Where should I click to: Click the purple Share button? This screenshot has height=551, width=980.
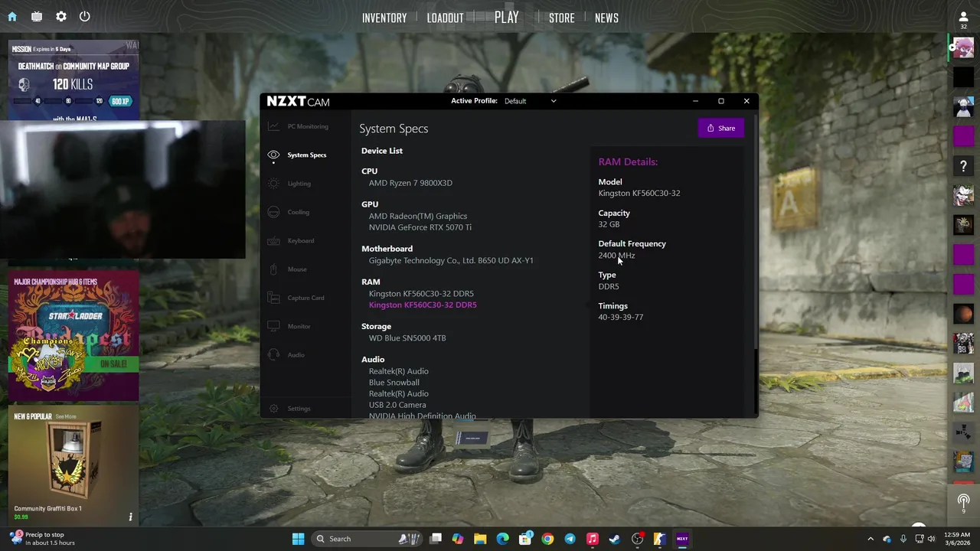click(720, 128)
